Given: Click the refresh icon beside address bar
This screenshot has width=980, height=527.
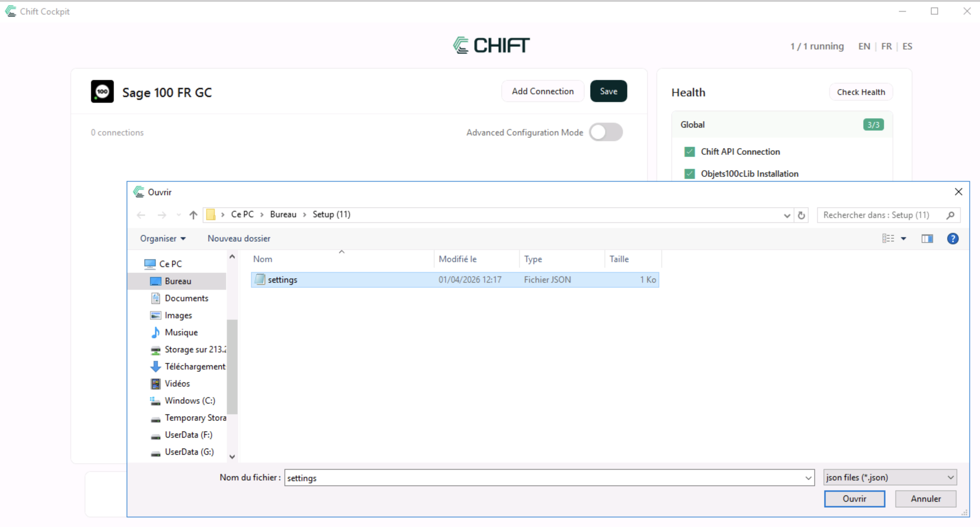Looking at the screenshot, I should (x=801, y=215).
